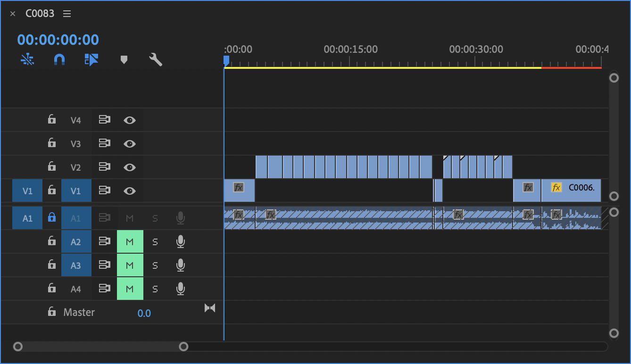631x364 pixels.
Task: Click the Master track end-cap icon
Action: (x=210, y=308)
